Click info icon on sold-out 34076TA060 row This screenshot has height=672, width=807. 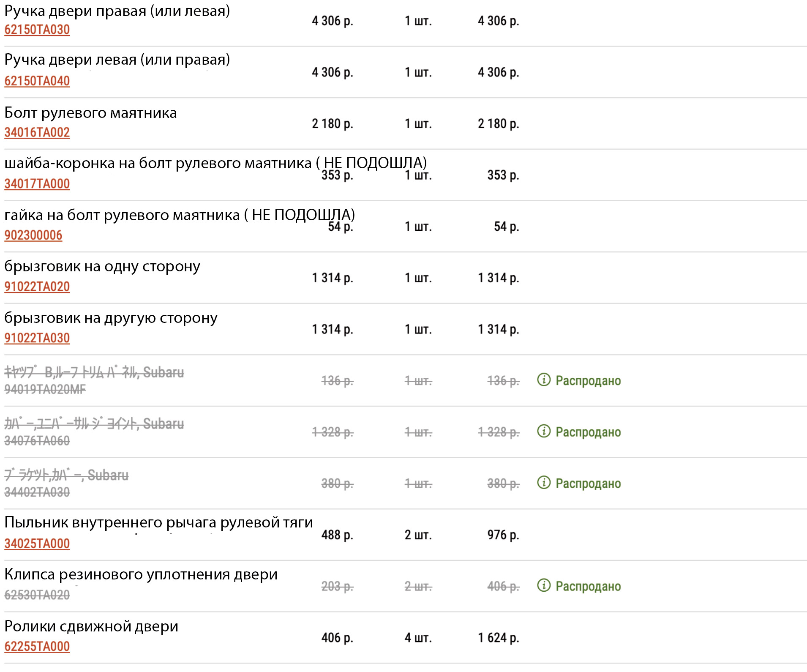543,431
